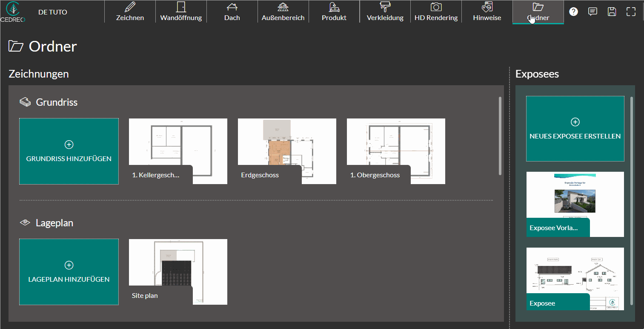
Task: Open the Dach roof tab
Action: click(232, 12)
